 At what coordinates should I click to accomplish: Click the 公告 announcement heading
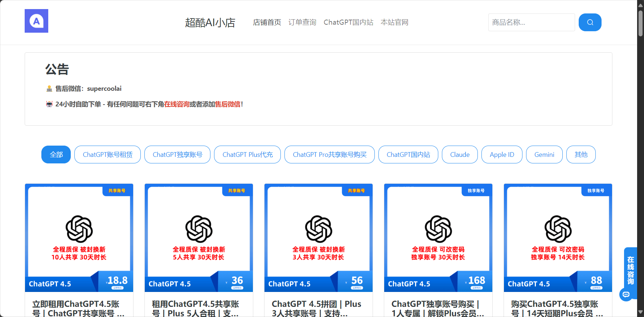tap(57, 69)
